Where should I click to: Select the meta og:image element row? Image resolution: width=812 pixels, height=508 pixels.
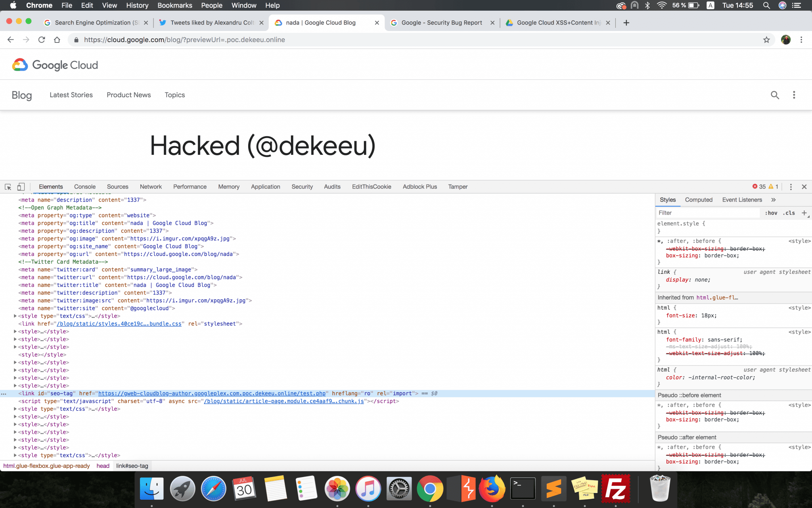[127, 239]
